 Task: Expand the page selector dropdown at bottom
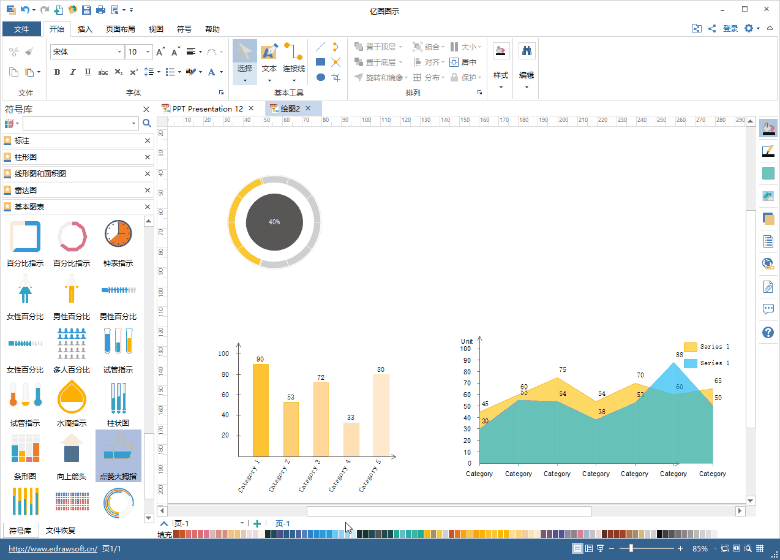[x=242, y=523]
